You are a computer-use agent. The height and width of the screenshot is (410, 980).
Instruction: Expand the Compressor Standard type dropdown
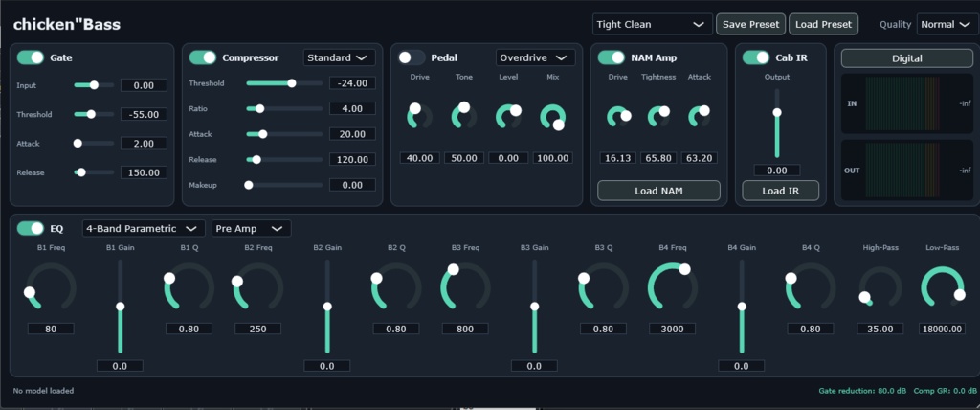pyautogui.click(x=340, y=57)
